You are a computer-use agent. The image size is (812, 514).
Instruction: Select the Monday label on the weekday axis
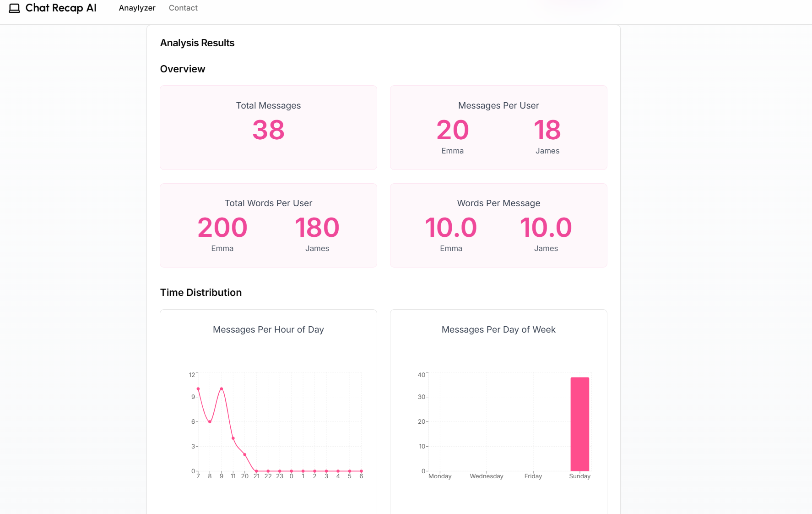[x=439, y=476]
